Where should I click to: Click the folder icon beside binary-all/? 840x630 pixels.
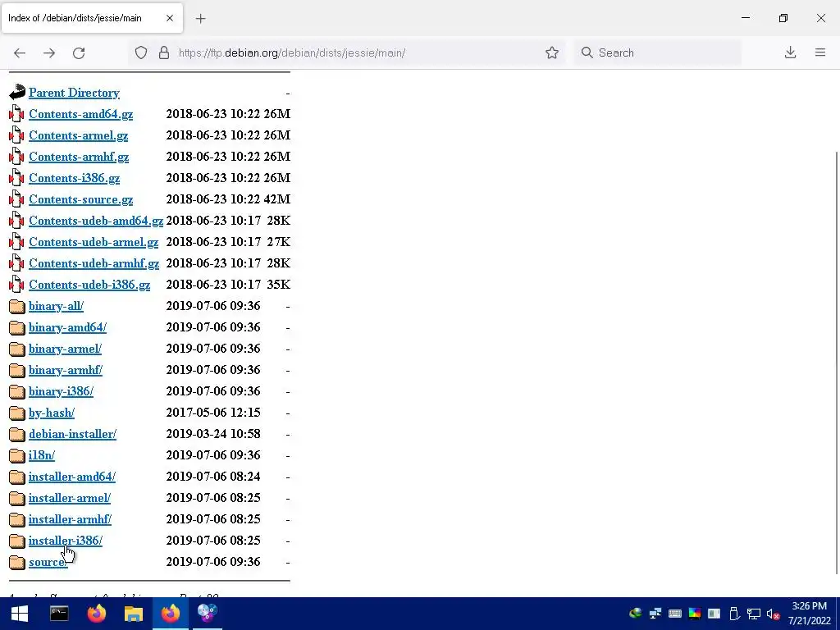(17, 306)
